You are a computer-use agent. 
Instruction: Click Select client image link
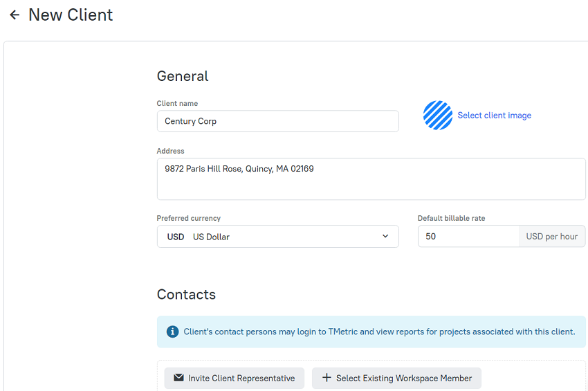(494, 115)
